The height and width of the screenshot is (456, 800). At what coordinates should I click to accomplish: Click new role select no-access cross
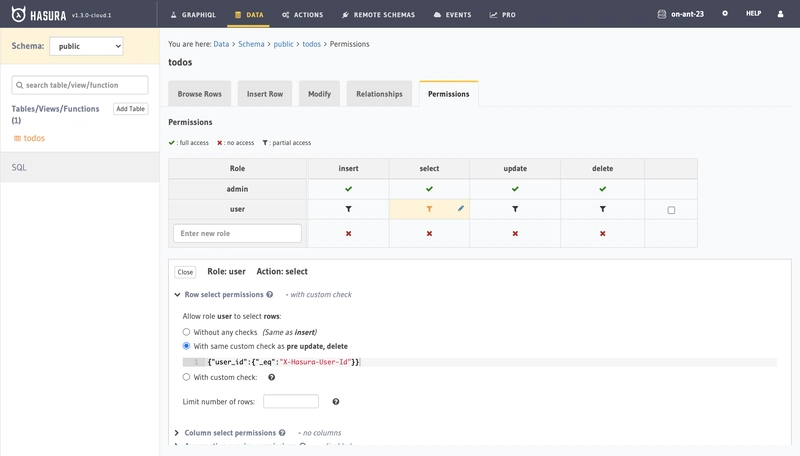click(429, 234)
